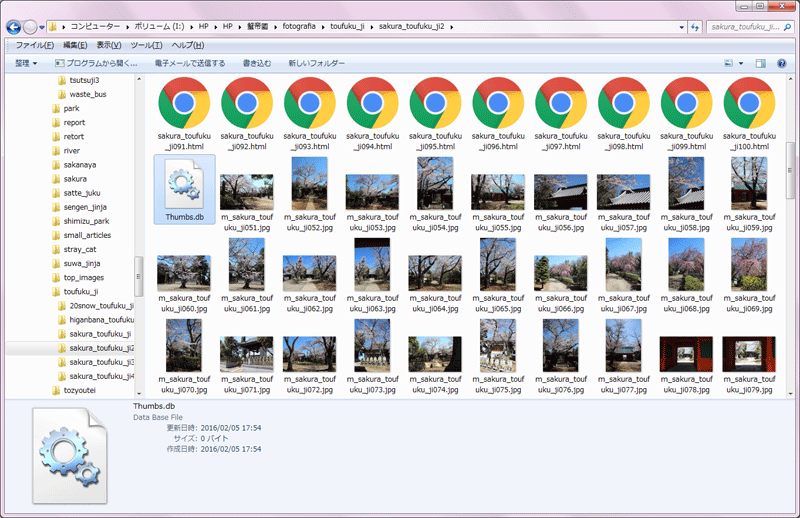Open sakura_toufuku_ji091.html Chrome file
Image resolution: width=800 pixels, height=518 pixels.
pos(184,103)
